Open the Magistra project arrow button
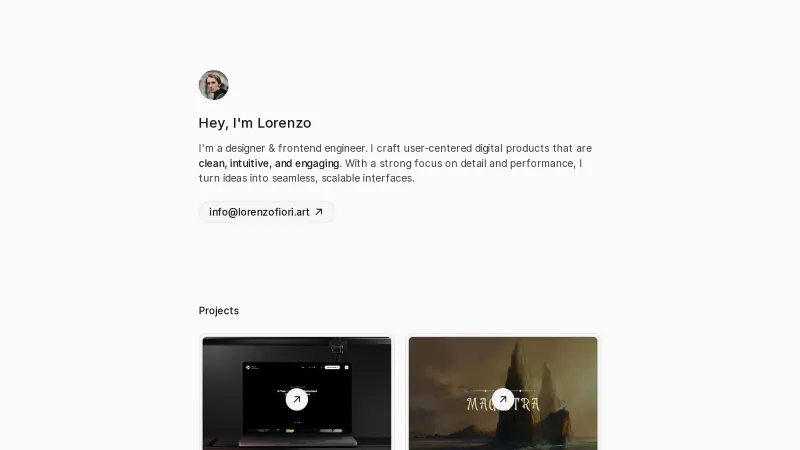Image resolution: width=800 pixels, height=450 pixels. [x=503, y=399]
